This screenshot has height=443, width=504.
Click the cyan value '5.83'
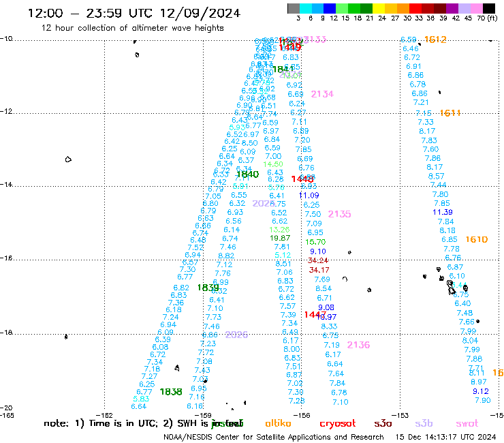tap(141, 399)
